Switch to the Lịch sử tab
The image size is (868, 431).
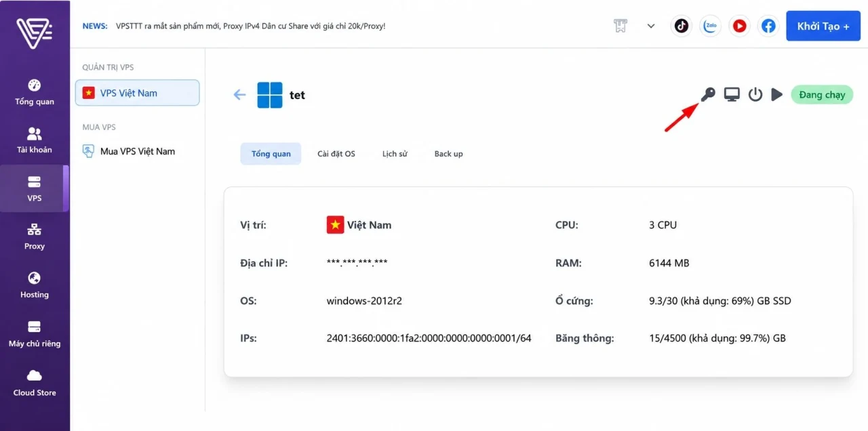[x=395, y=154]
